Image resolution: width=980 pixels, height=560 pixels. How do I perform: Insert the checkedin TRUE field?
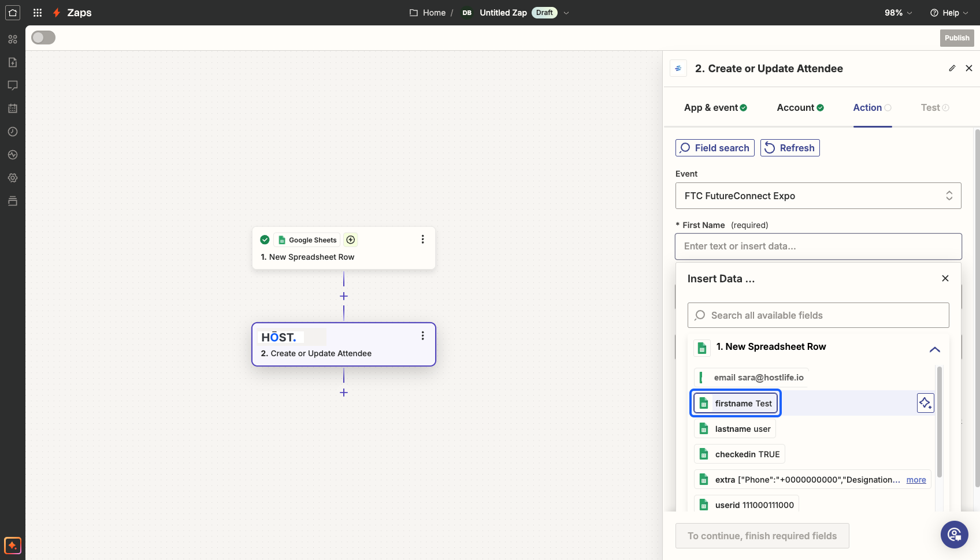[740, 454]
